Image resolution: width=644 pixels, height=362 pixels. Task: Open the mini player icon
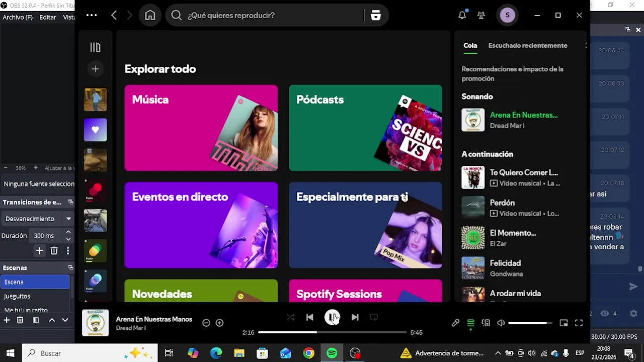coord(563,323)
